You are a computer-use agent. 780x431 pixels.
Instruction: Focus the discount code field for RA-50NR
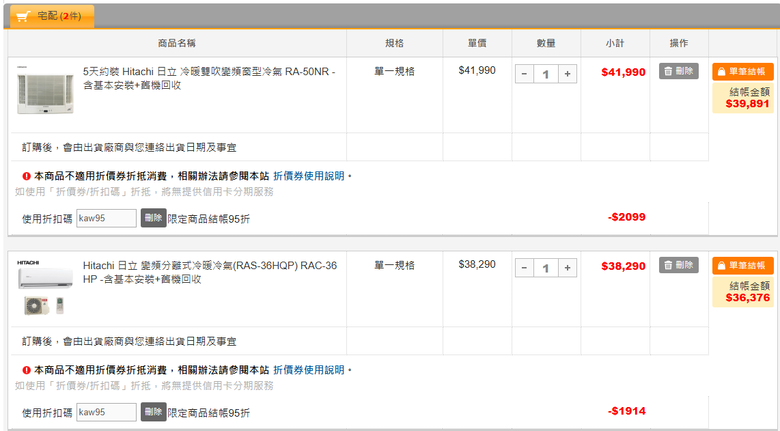106,218
